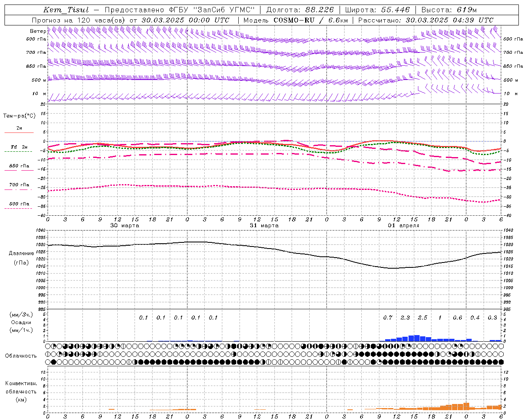Click the Давление pressure panel label
525x420 pixels.
21,253
